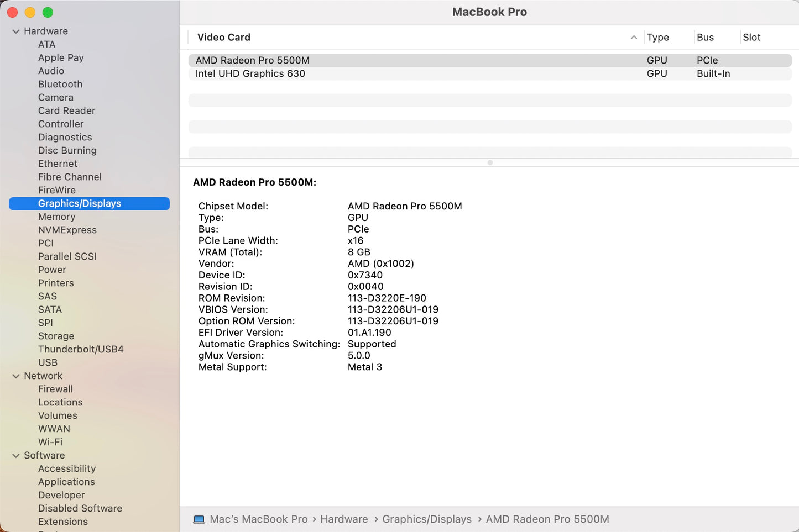
Task: Click Graphics/Displays in breadcrumb path
Action: [427, 519]
